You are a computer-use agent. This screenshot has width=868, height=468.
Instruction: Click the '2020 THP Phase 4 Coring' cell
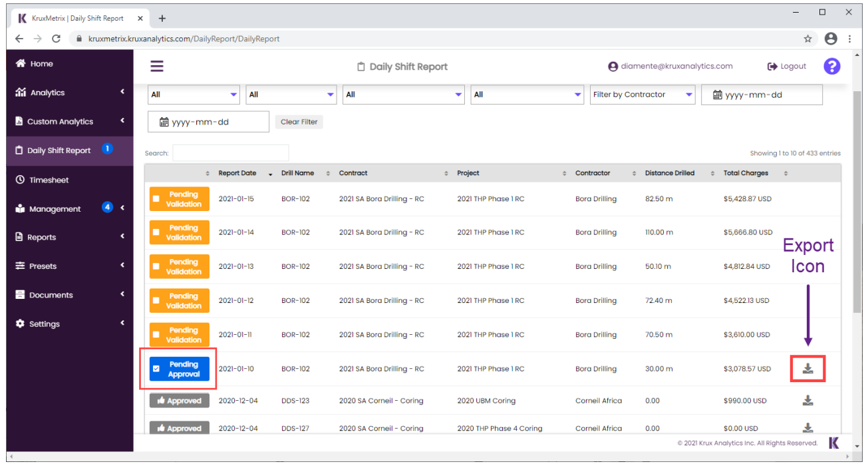coord(500,428)
